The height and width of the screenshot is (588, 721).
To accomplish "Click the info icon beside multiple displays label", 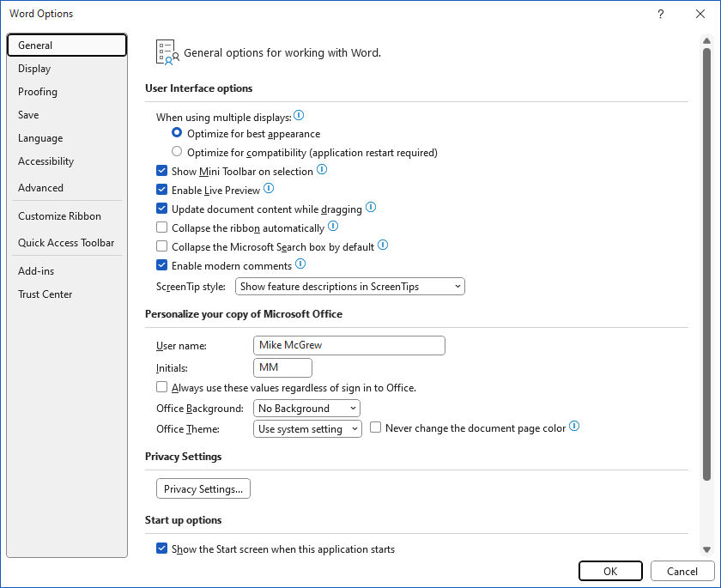I will 299,115.
